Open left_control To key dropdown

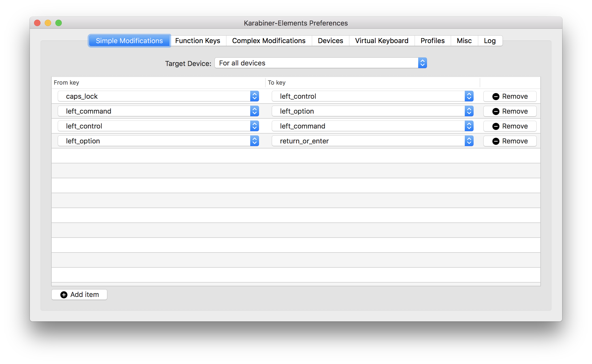coord(373,96)
